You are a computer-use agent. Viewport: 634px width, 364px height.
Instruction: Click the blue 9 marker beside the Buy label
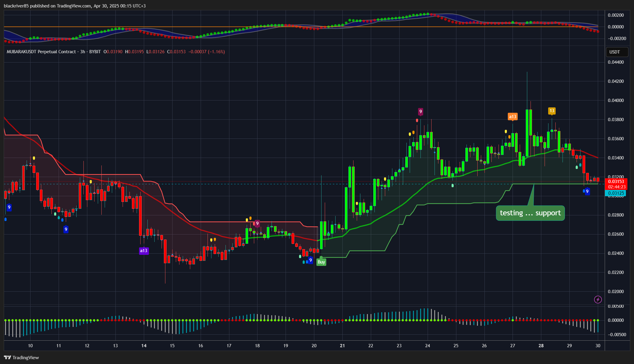(311, 260)
